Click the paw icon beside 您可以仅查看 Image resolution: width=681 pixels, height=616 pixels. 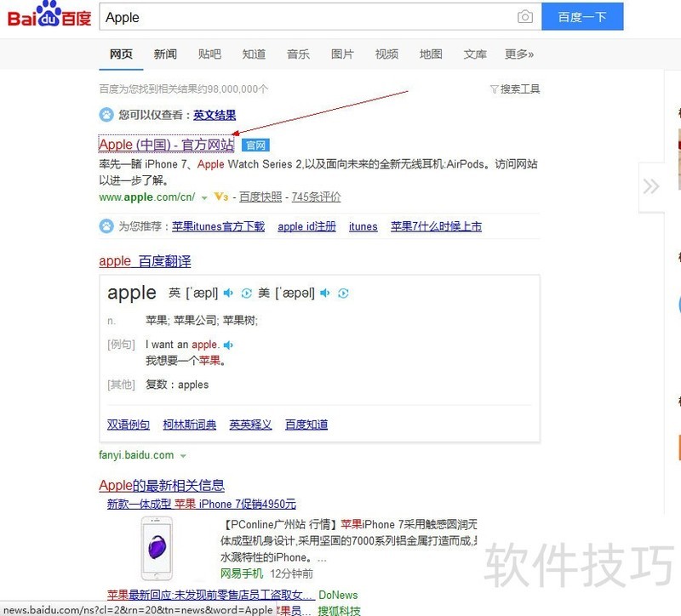click(x=106, y=115)
